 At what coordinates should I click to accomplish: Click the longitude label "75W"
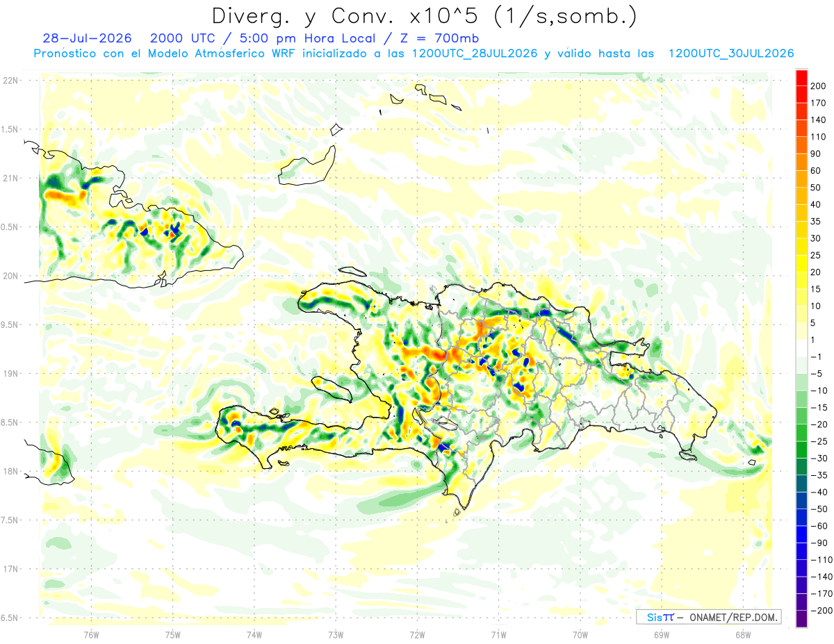173,635
